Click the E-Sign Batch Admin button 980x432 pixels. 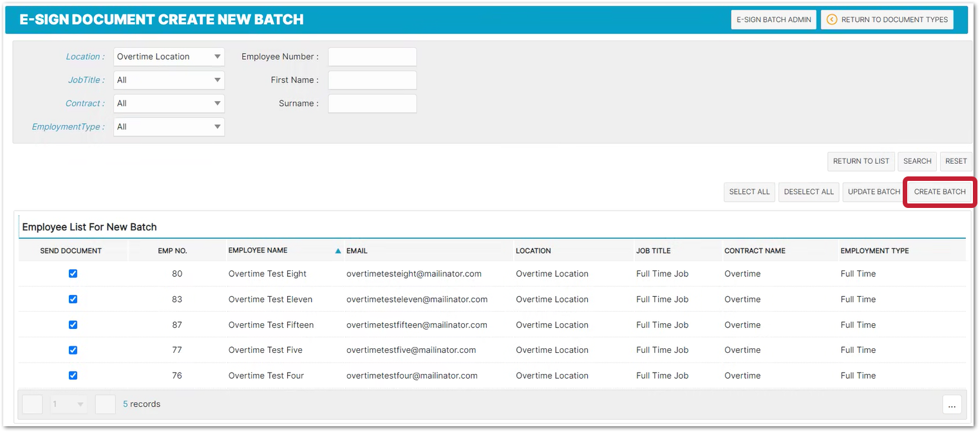point(773,20)
